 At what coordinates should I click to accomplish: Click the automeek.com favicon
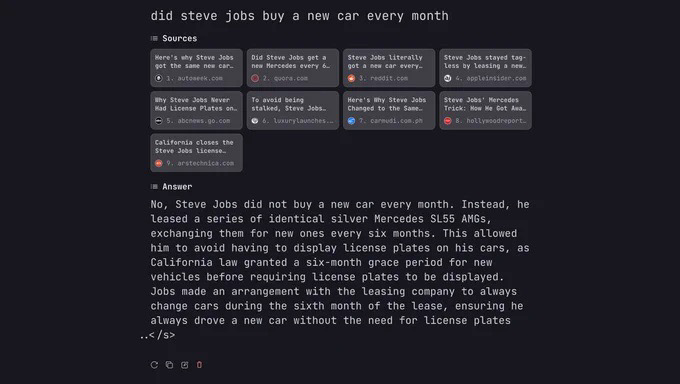point(159,79)
